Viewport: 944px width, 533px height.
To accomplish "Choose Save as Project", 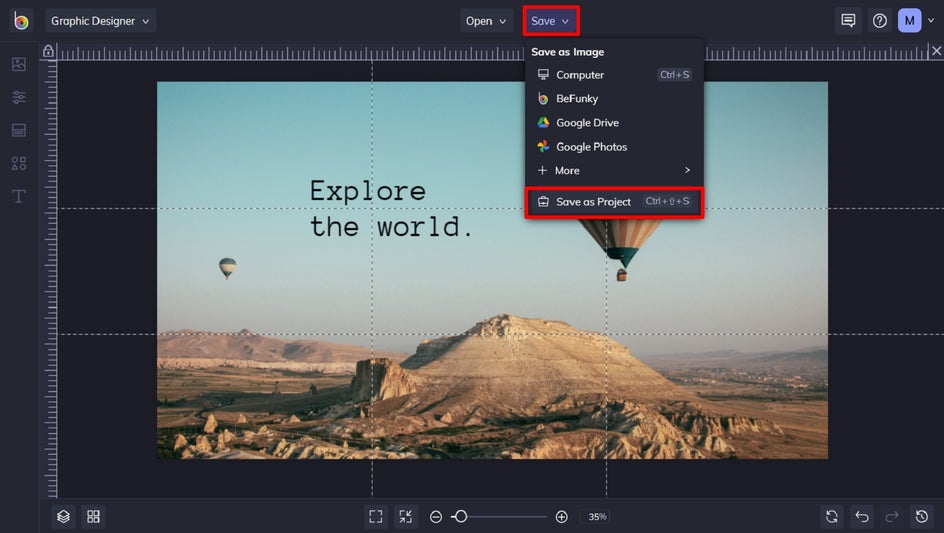I will click(614, 202).
